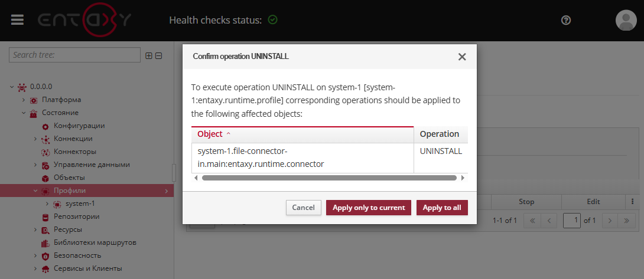The height and width of the screenshot is (279, 644).
Task: Focus the Search tree input field
Action: pos(75,55)
